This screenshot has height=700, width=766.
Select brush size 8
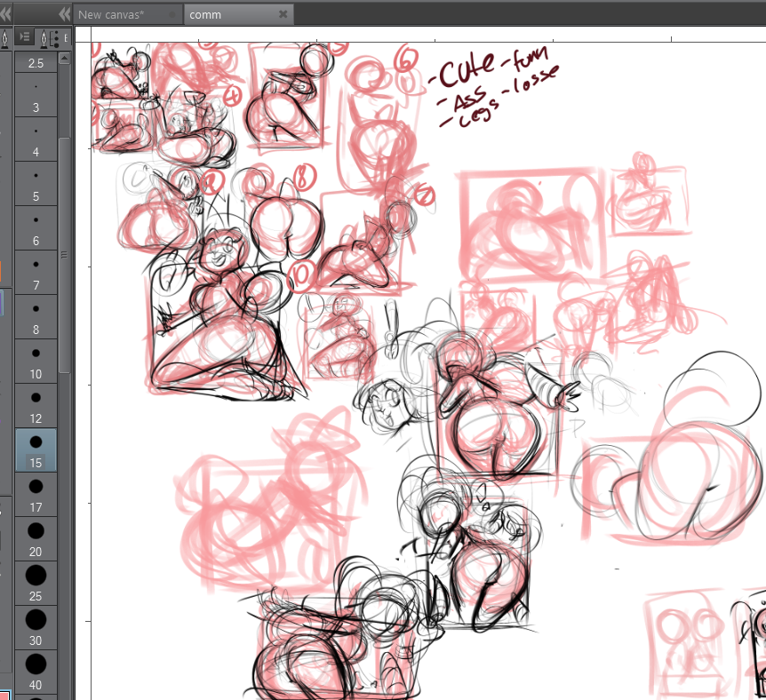(x=36, y=317)
